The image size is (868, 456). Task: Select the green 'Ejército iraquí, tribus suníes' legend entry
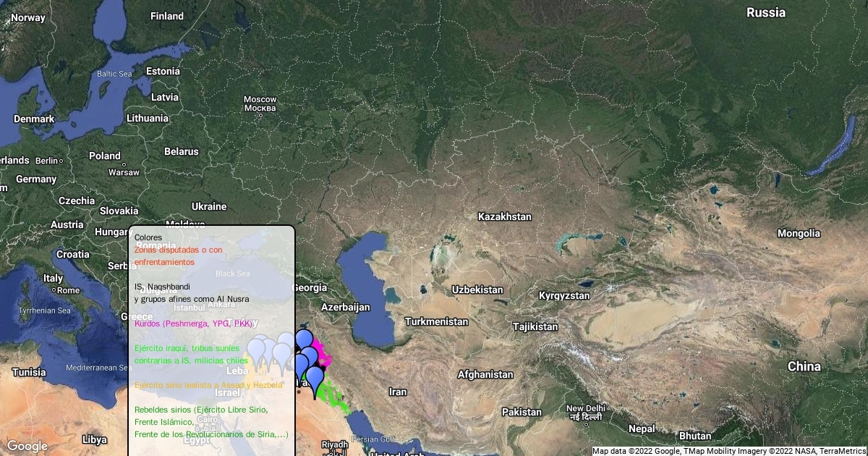187,348
